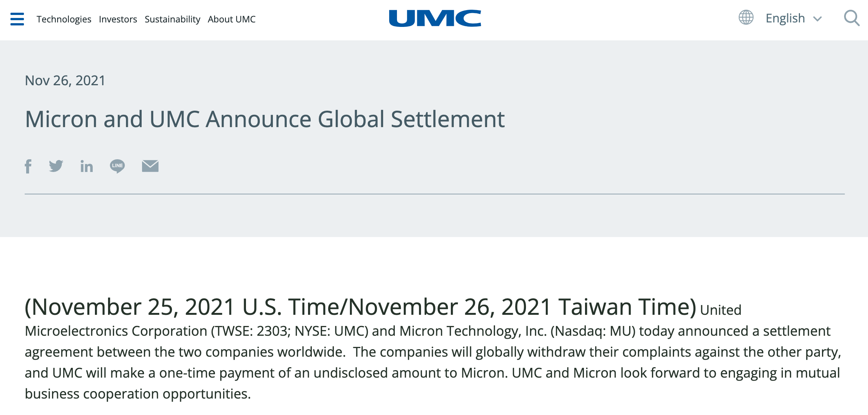The height and width of the screenshot is (415, 868).
Task: Share the article via LINE
Action: tap(117, 166)
